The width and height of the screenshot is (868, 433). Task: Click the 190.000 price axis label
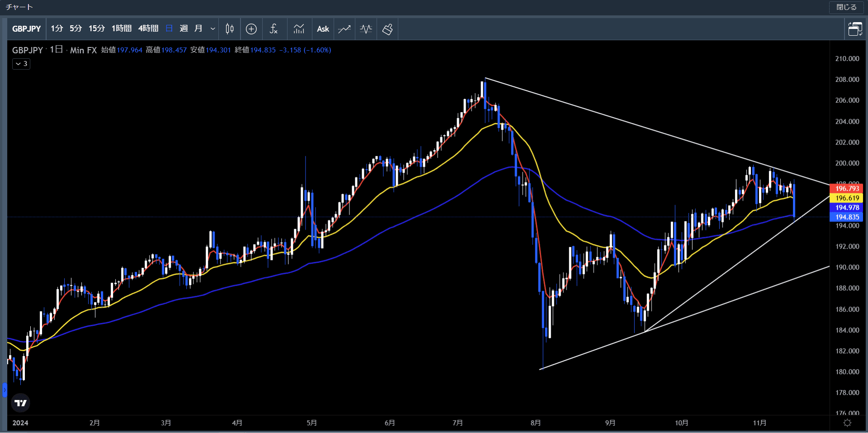(847, 268)
